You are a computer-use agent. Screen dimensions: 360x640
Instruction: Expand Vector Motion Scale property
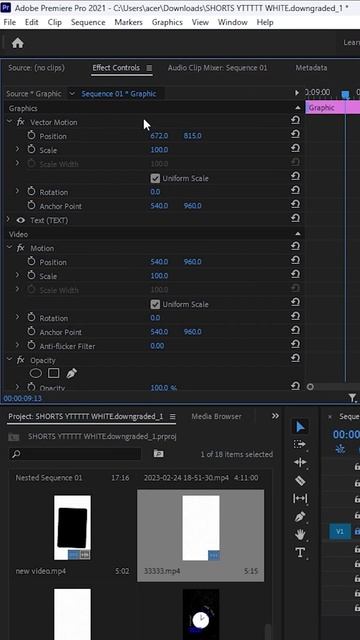tap(17, 149)
